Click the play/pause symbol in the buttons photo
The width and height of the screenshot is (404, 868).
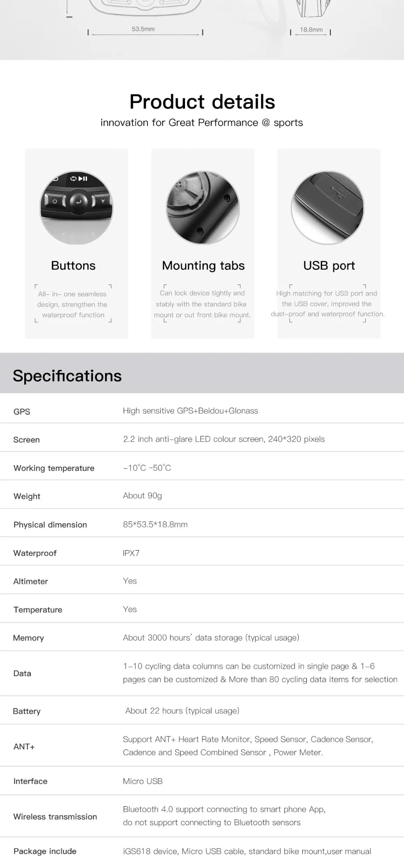tap(83, 178)
